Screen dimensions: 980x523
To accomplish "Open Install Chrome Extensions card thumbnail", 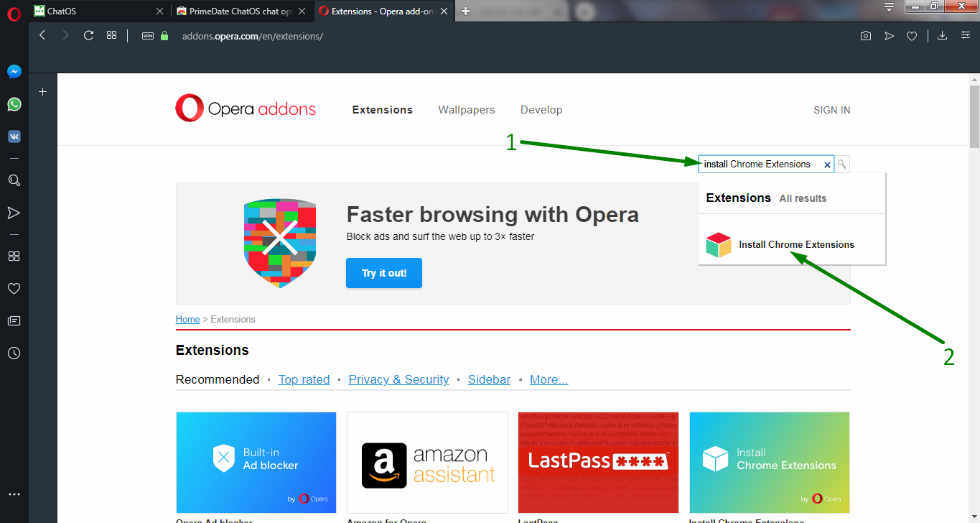I will 770,462.
